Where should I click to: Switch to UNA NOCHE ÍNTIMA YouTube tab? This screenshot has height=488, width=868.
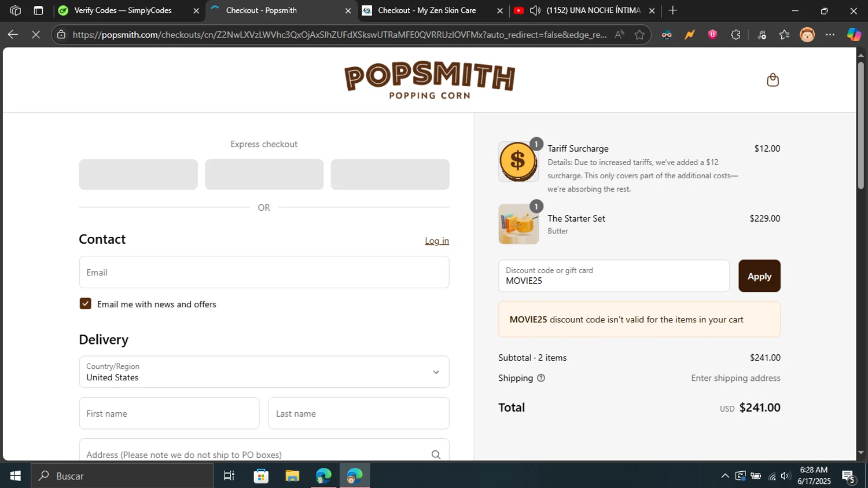tap(585, 10)
